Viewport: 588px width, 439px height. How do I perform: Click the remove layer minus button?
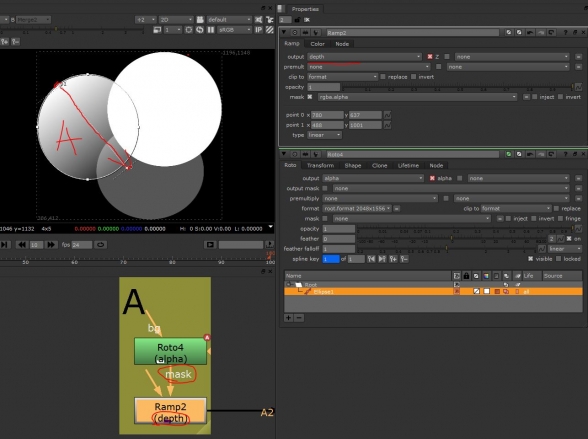(299, 318)
